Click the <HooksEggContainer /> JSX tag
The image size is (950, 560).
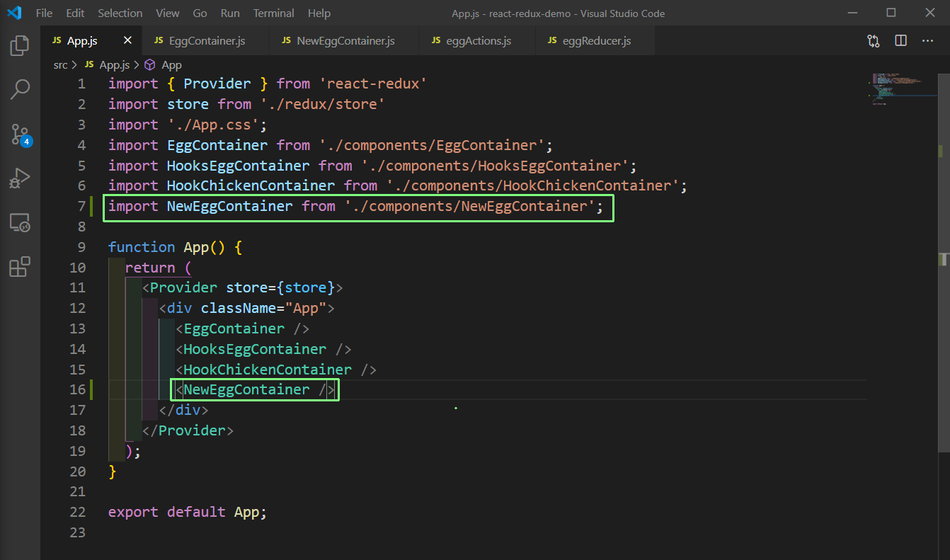pyautogui.click(x=263, y=349)
